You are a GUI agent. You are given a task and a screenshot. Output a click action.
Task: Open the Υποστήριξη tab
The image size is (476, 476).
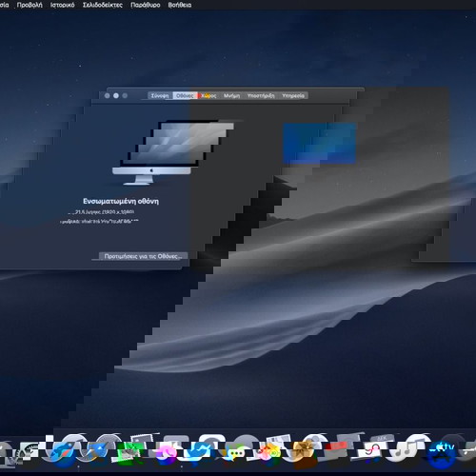[x=261, y=95]
